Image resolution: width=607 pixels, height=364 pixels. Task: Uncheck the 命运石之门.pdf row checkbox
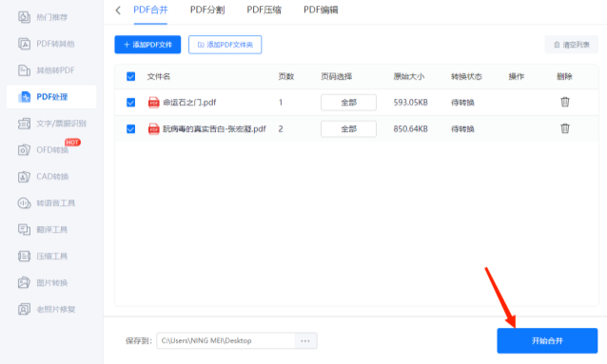pyautogui.click(x=131, y=103)
